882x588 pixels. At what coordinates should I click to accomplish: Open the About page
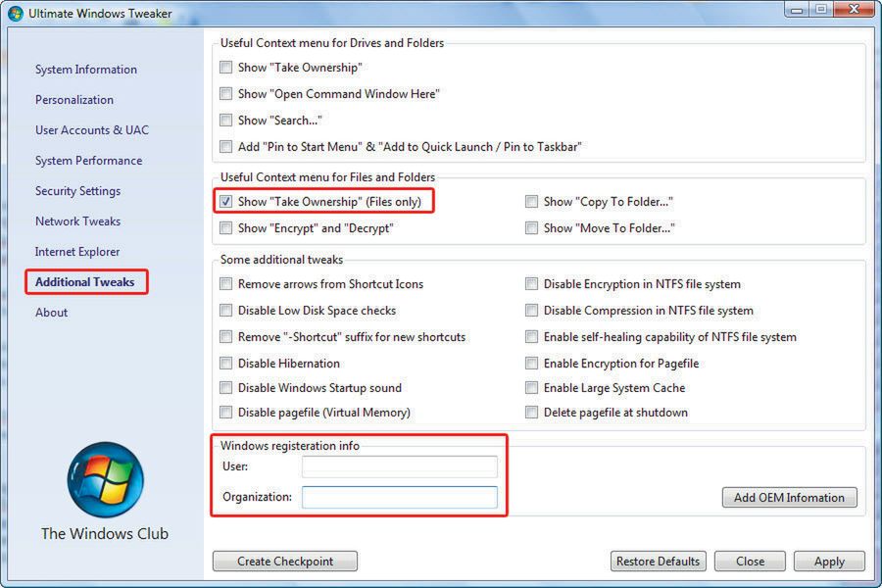coord(51,313)
